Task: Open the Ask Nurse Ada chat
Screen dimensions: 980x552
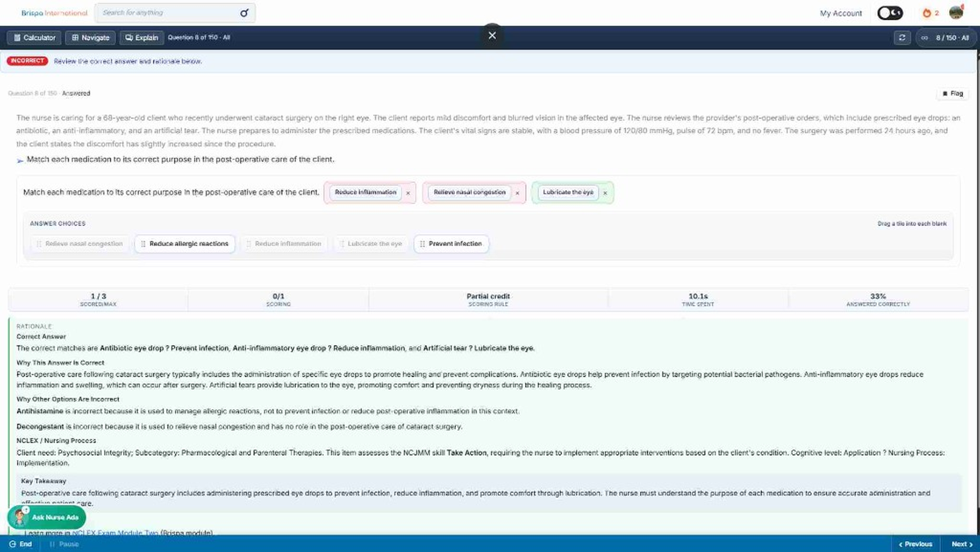Action: [x=46, y=517]
